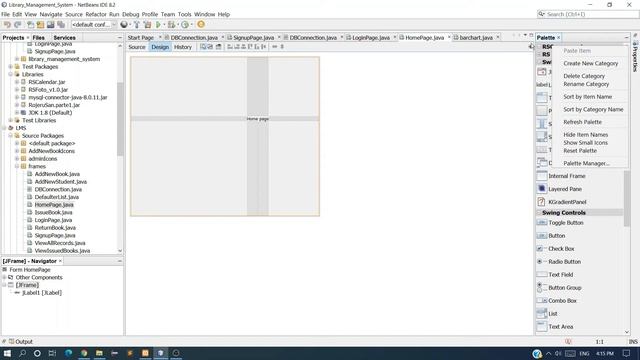Viewport: 640px width, 360px height.
Task: Select the Text Area palette component
Action: point(560,327)
